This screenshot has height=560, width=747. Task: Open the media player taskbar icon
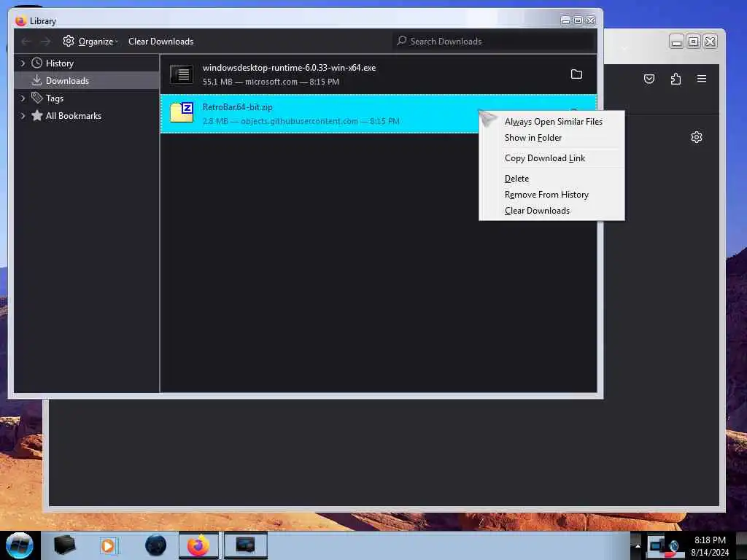pyautogui.click(x=108, y=545)
